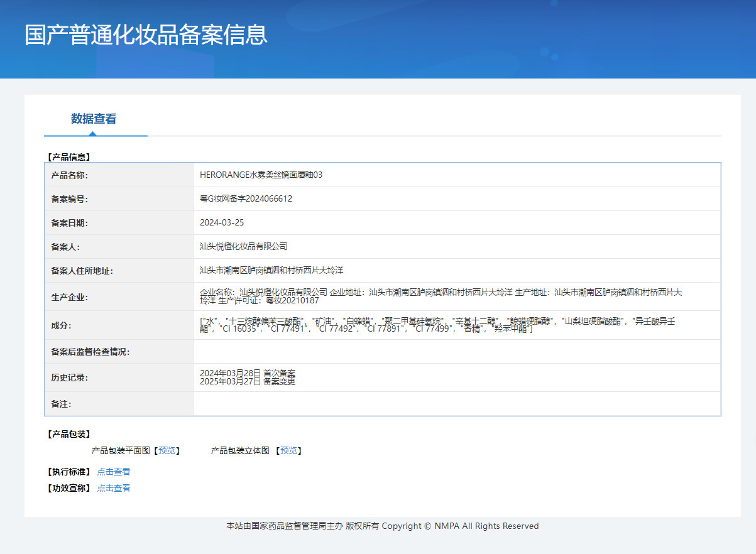756x554 pixels.
Task: Click the empty 备注 value cell
Action: 456,404
